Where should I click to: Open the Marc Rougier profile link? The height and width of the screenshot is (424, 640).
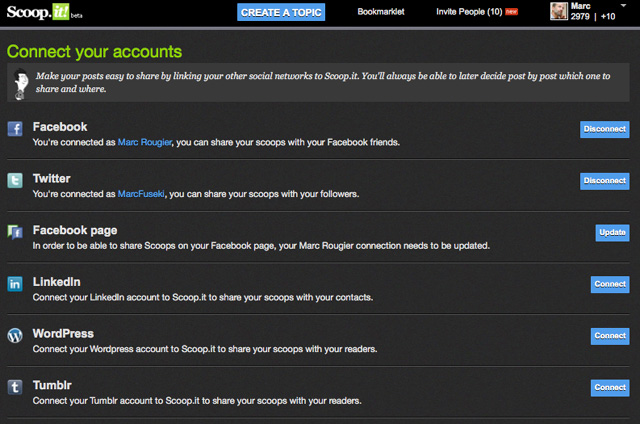145,142
